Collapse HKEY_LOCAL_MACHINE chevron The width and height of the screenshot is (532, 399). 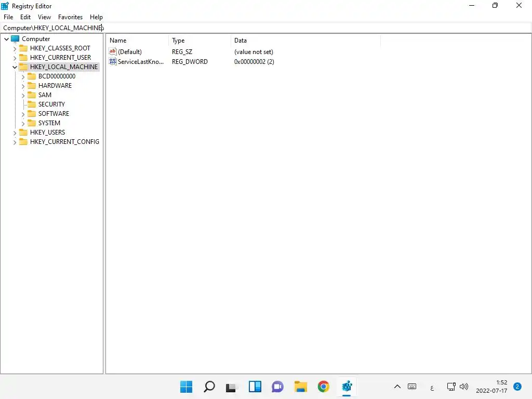tap(15, 67)
